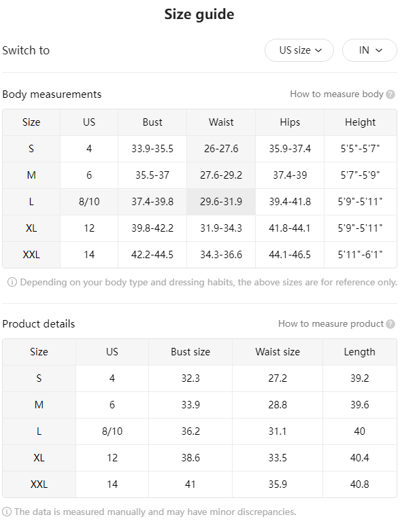Click the XXL row in Product details

[200, 484]
